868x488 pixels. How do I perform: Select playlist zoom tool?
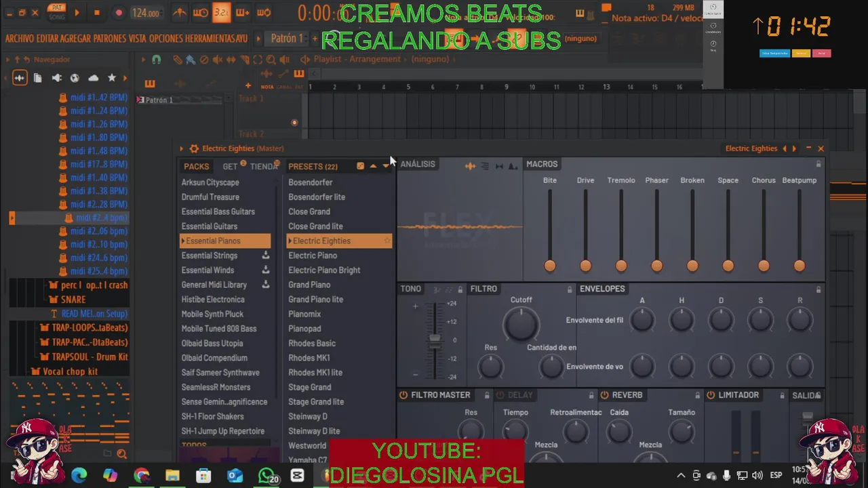pos(271,60)
